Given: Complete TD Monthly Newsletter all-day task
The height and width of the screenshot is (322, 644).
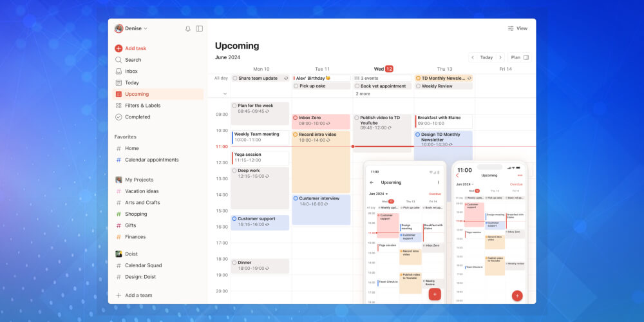Looking at the screenshot, I should 418,78.
